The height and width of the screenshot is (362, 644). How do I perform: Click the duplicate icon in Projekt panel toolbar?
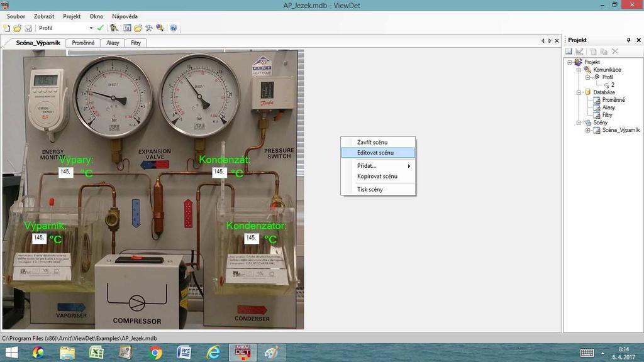click(x=603, y=52)
